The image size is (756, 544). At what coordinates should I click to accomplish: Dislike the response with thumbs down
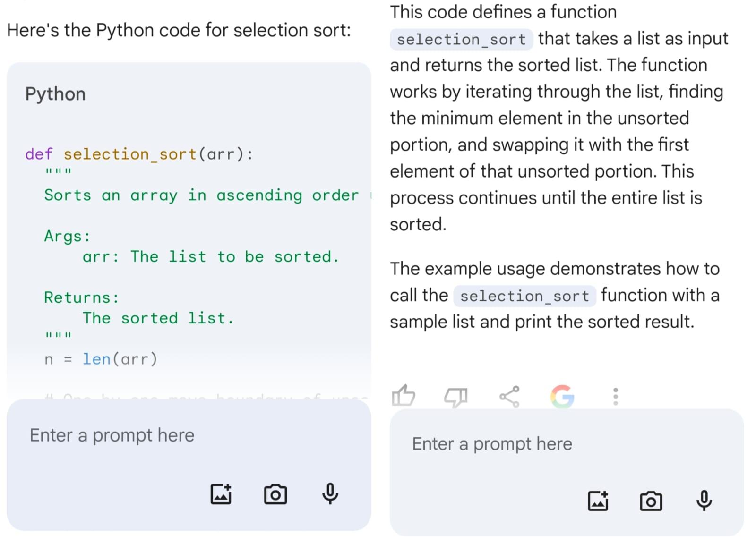(x=456, y=397)
